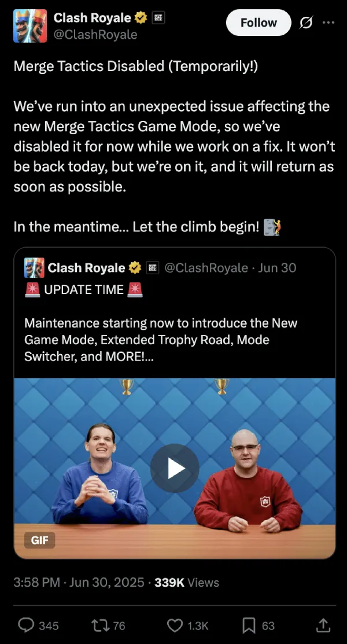Follow the Clash Royale account

click(259, 23)
